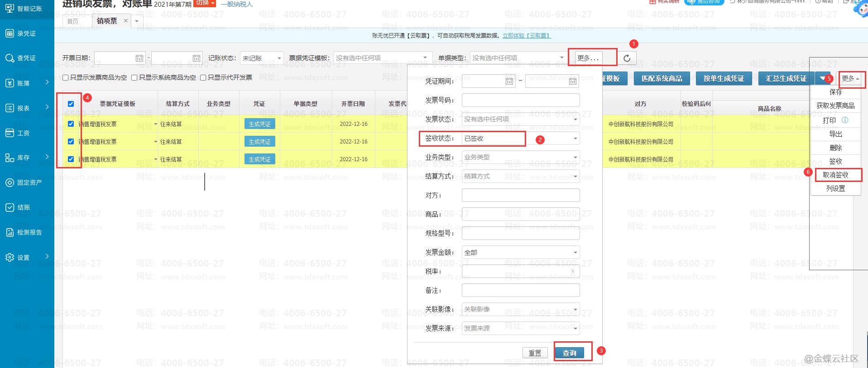
Task: Enable 只显示发票商品为空 checkbox
Action: (66, 78)
